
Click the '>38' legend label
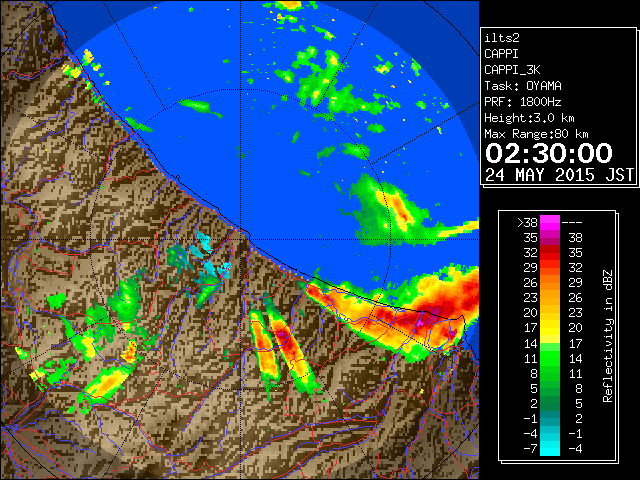[527, 223]
